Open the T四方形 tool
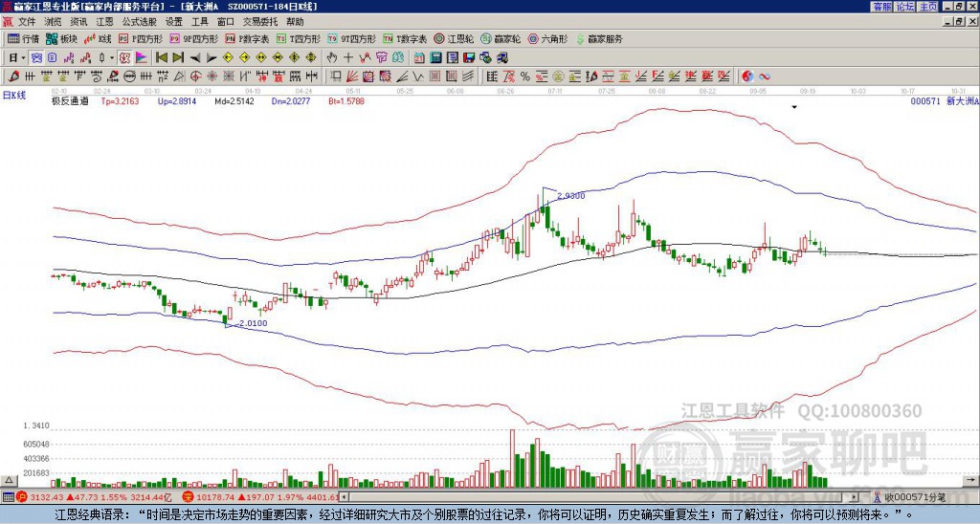The height and width of the screenshot is (524, 980). pos(299,38)
